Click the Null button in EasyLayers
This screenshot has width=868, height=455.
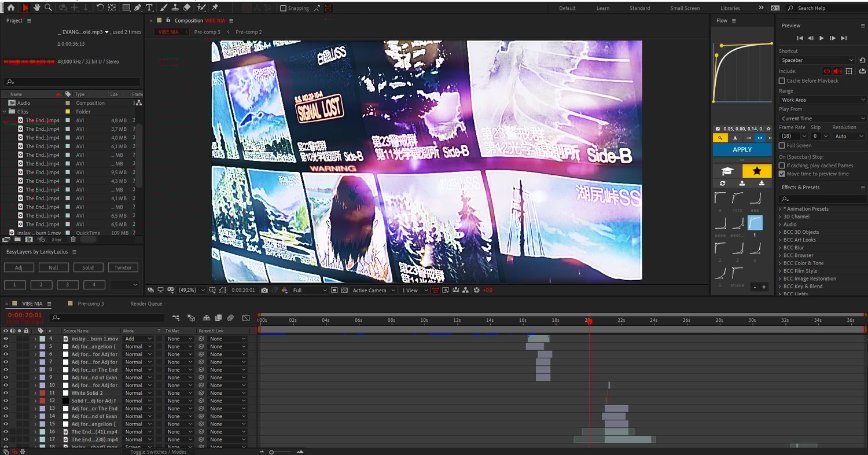coord(53,267)
